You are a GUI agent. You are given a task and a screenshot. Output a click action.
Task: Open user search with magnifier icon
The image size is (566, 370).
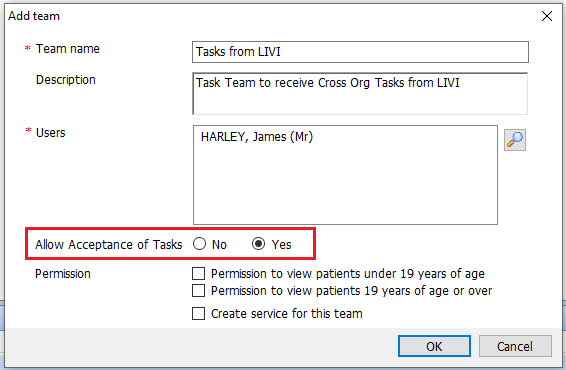(515, 140)
